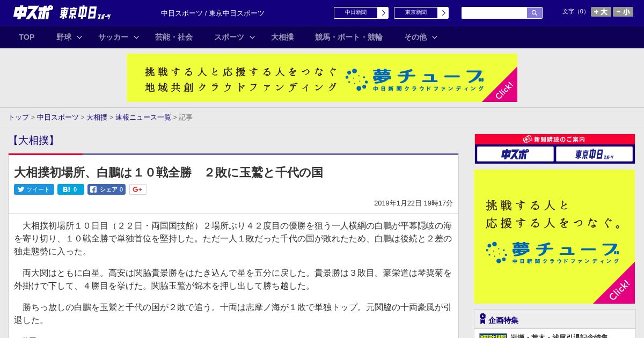Click the top 夢チューブ crowdfunding banner
This screenshot has height=338, width=644.
(322, 78)
